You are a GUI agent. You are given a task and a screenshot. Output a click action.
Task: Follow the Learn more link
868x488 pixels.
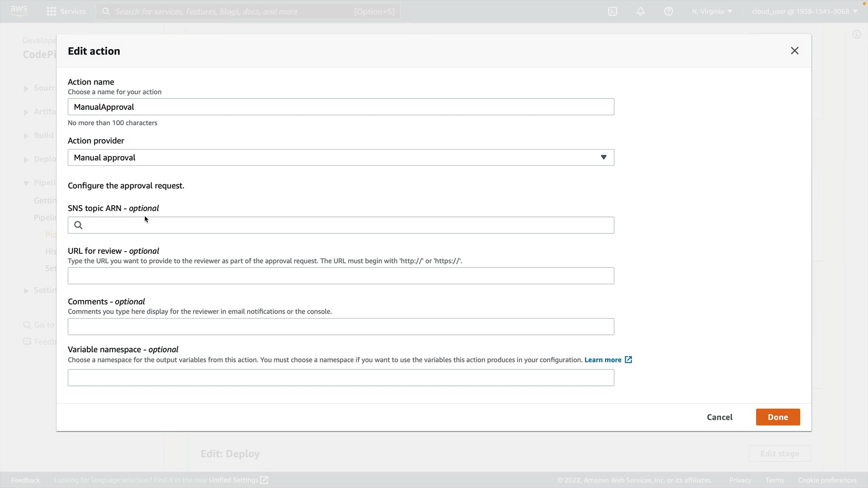(603, 360)
